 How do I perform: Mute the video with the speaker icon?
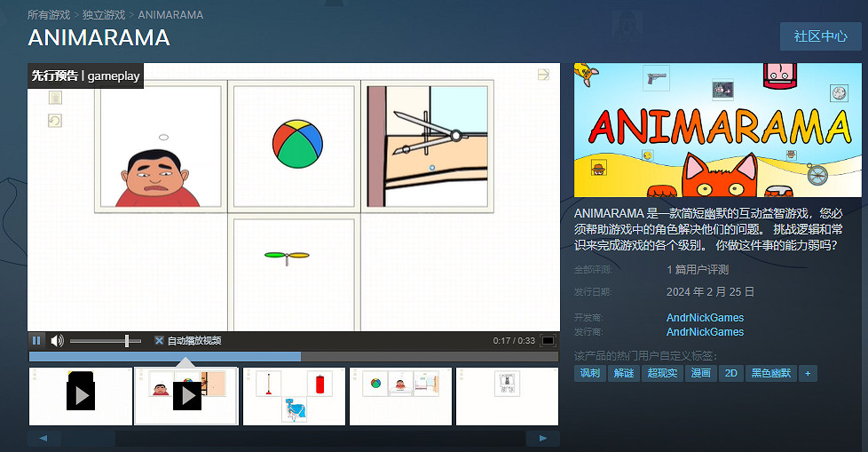click(x=57, y=341)
